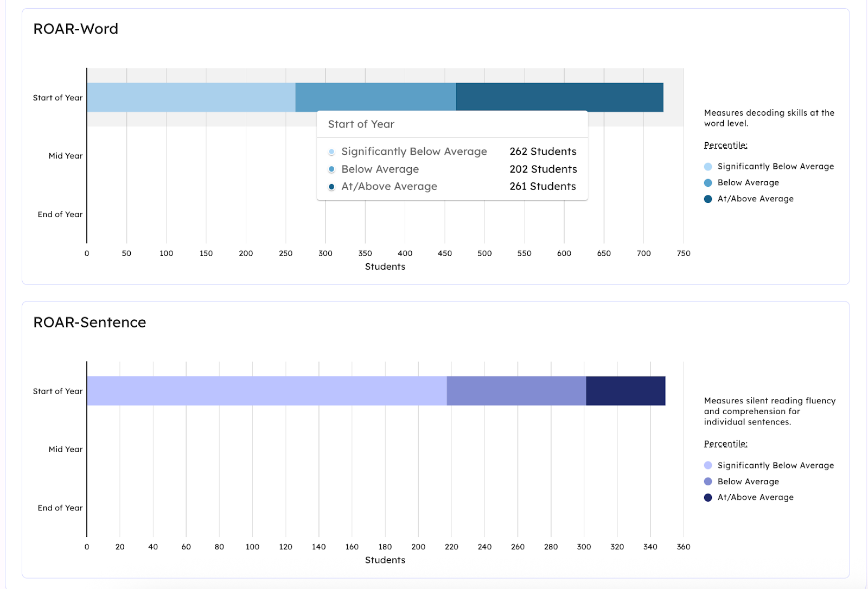The width and height of the screenshot is (868, 589).
Task: Click the End of Year label in ROAR-Sentence
Action: (x=60, y=508)
